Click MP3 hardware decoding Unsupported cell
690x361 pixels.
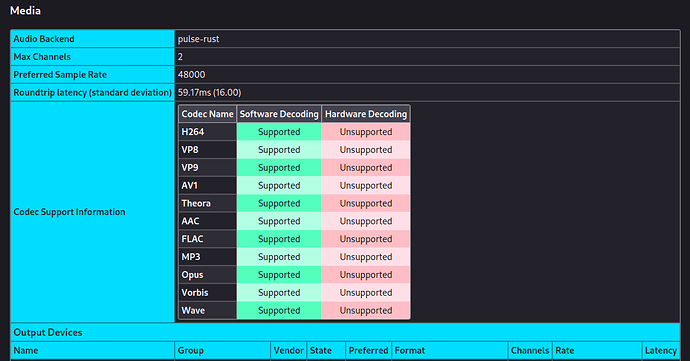pyautogui.click(x=366, y=257)
